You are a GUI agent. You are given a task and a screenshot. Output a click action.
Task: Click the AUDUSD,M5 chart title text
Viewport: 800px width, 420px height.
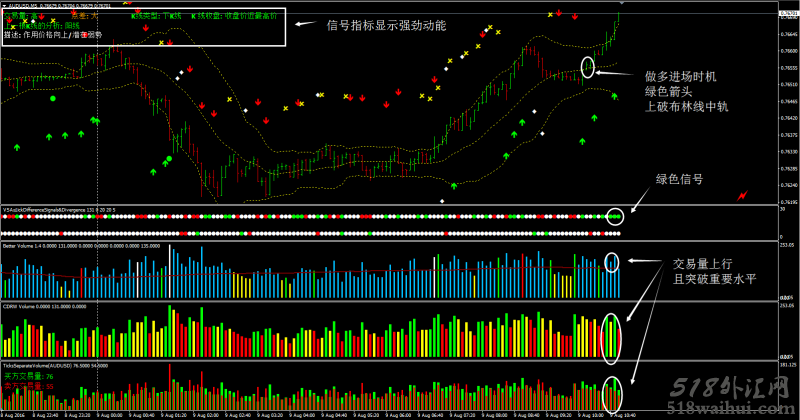(59, 6)
